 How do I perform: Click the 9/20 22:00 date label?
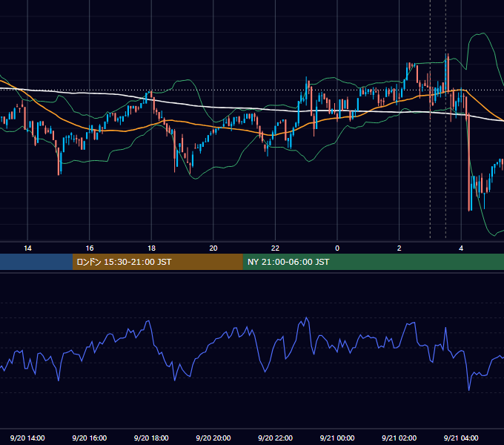(275, 438)
